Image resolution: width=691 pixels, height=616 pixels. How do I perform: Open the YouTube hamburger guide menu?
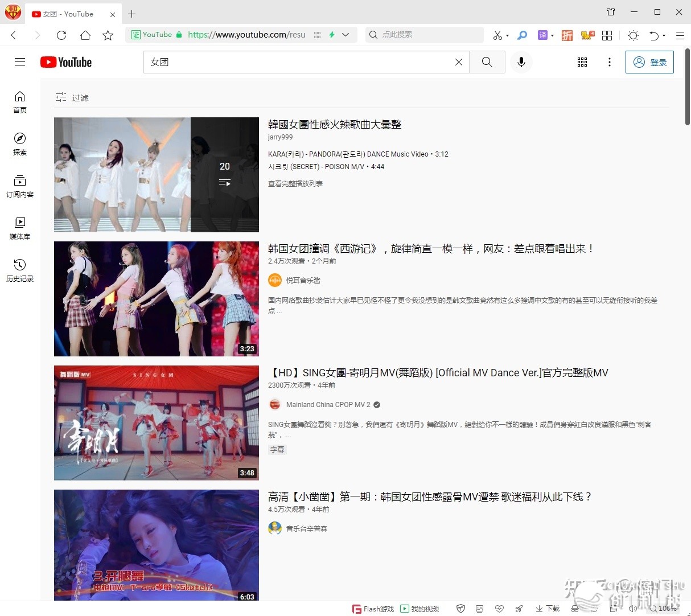20,62
